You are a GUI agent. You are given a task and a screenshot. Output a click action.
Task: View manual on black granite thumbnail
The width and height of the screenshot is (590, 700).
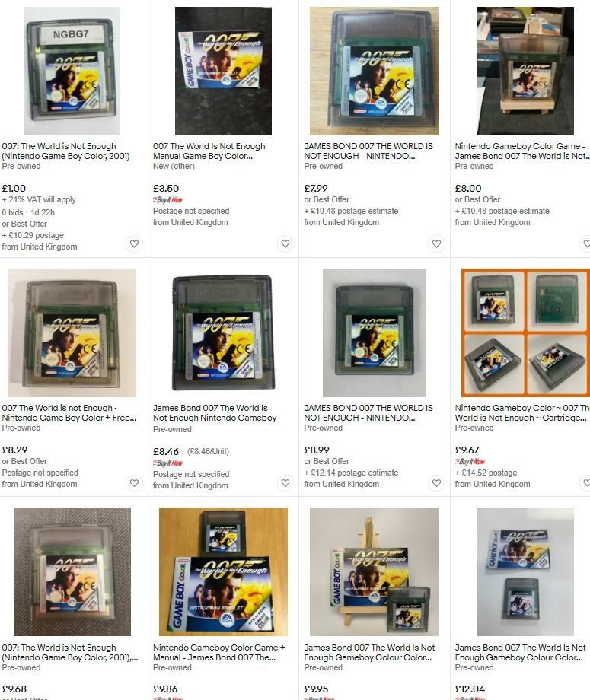pos(223,71)
